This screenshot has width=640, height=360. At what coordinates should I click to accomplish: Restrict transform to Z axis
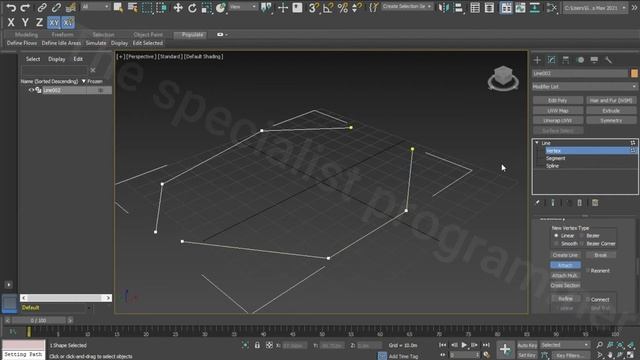39,22
